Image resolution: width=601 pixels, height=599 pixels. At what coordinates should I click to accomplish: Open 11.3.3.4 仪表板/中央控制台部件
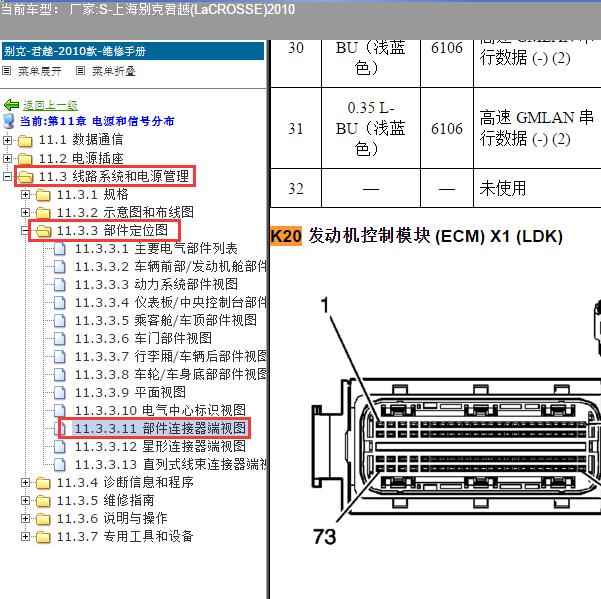click(171, 302)
